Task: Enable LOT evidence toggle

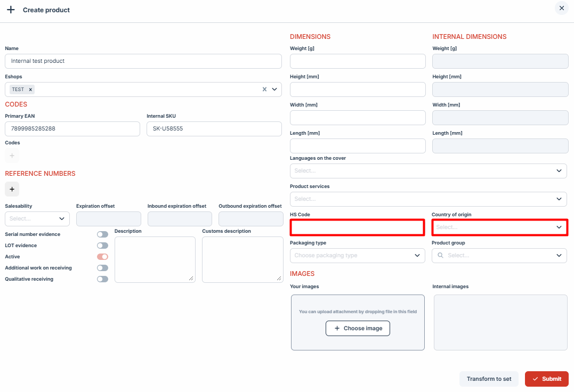Action: [102, 246]
